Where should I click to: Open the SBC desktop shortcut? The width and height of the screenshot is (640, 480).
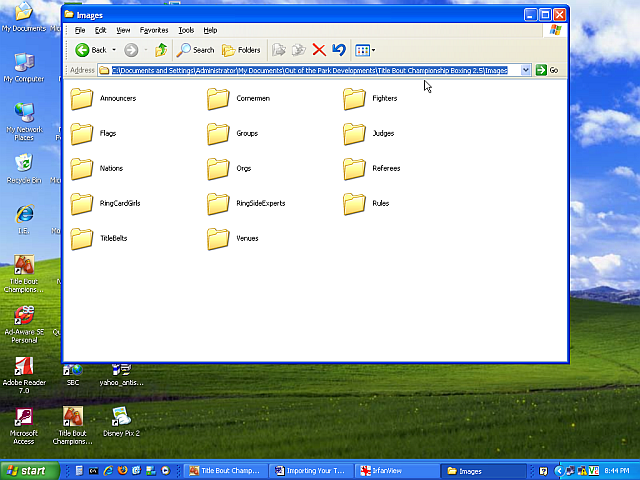coord(73,375)
